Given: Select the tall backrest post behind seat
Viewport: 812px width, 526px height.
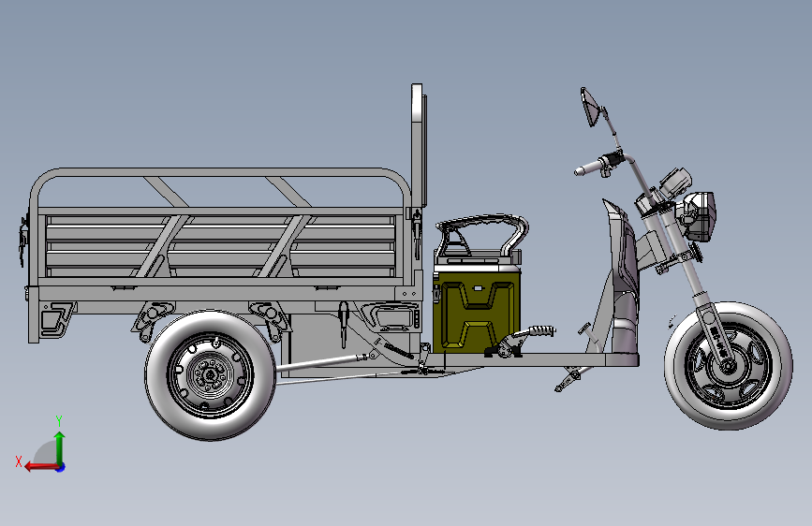Looking at the screenshot, I should [x=417, y=145].
